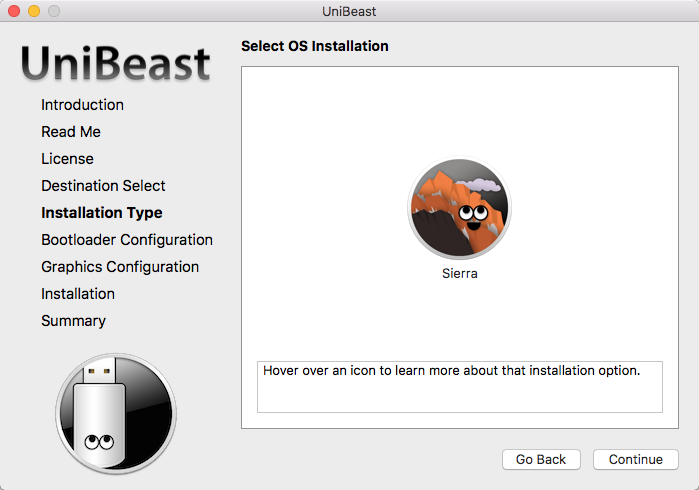
Task: Select the Installation Type step
Action: pos(102,213)
